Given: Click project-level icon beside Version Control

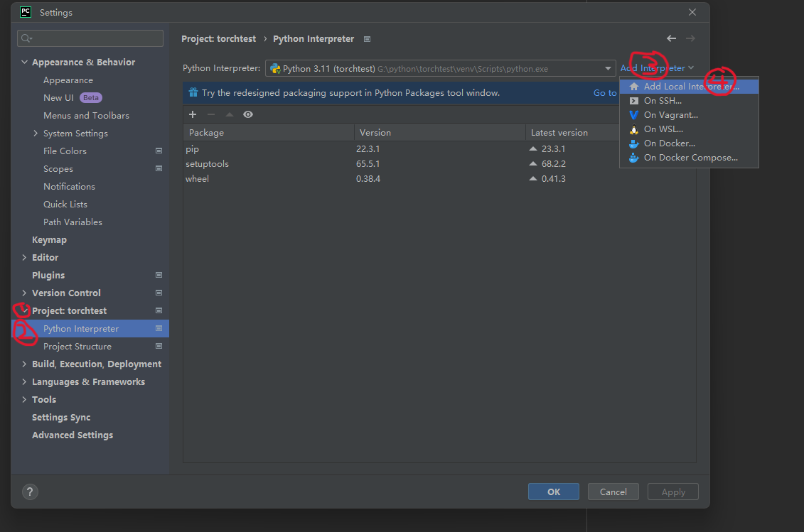Looking at the screenshot, I should pyautogui.click(x=159, y=293).
